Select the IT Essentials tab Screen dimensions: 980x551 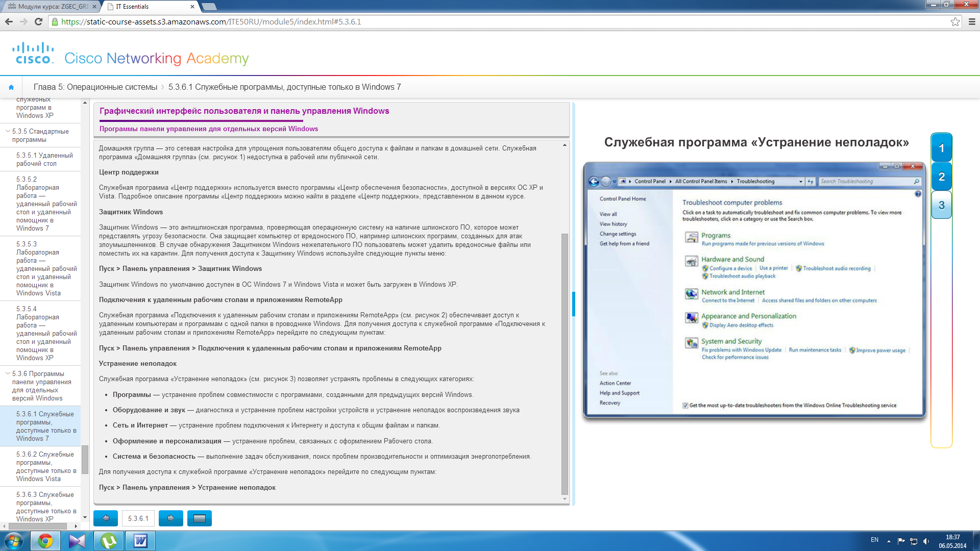148,7
